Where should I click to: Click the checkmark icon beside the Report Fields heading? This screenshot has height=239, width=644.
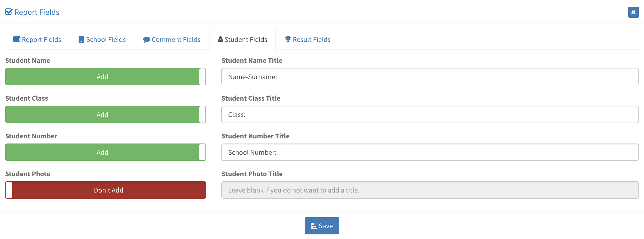tap(9, 12)
